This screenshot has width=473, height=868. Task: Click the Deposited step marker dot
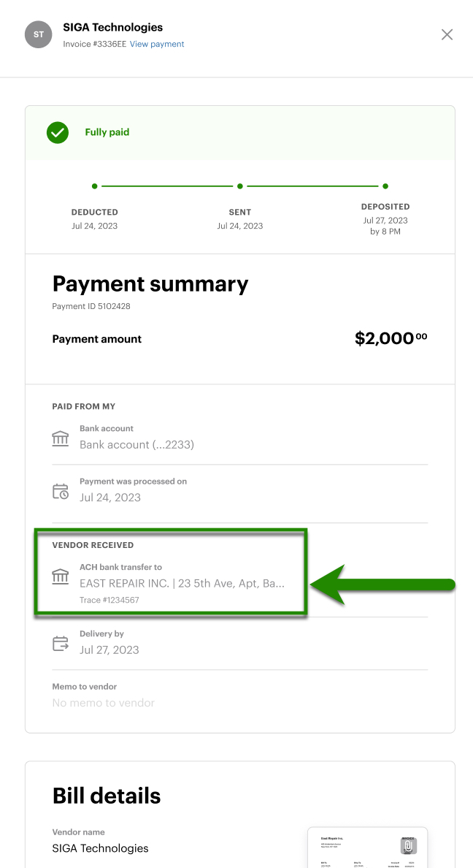(x=385, y=186)
